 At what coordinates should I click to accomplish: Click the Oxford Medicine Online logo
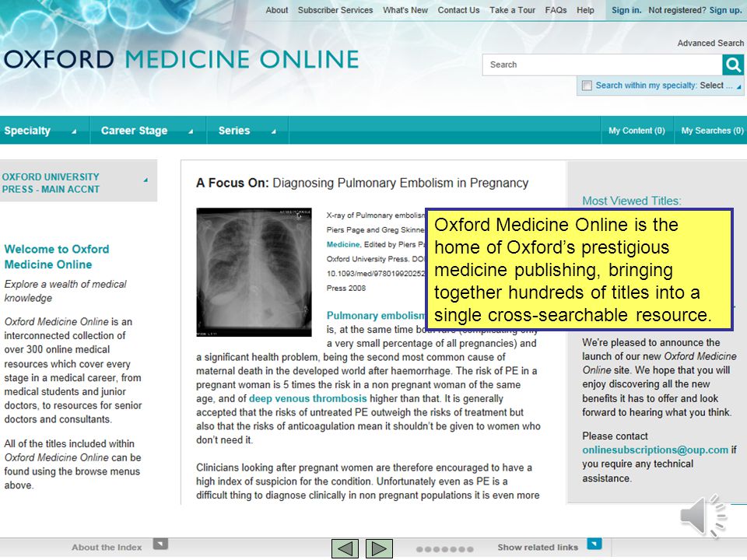pyautogui.click(x=181, y=60)
